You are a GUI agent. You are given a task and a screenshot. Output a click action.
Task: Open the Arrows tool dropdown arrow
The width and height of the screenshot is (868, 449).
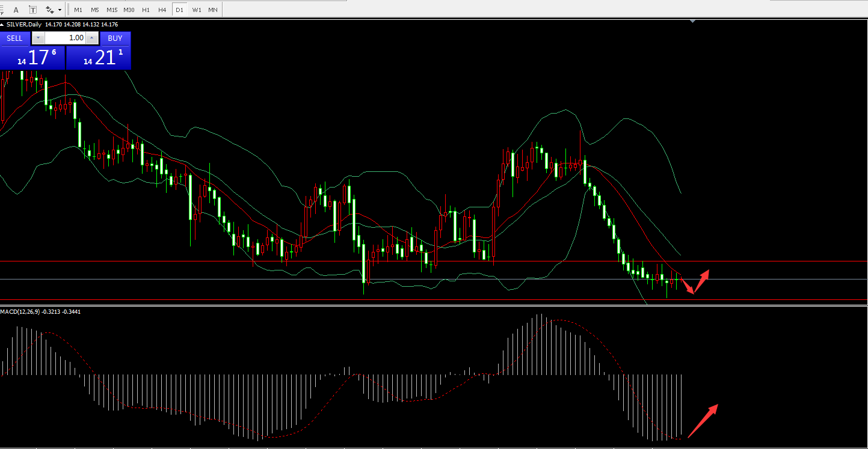60,10
